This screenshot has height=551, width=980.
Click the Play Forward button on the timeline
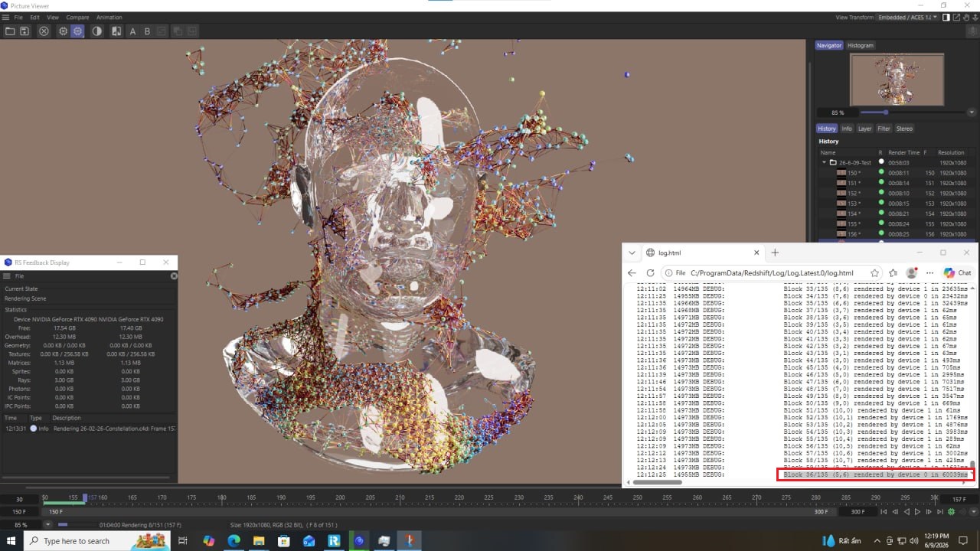coord(917,511)
